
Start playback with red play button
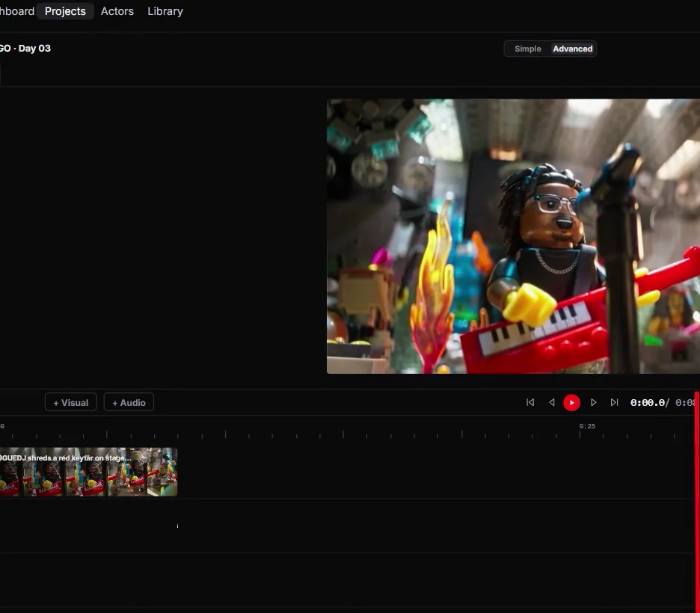pos(572,403)
